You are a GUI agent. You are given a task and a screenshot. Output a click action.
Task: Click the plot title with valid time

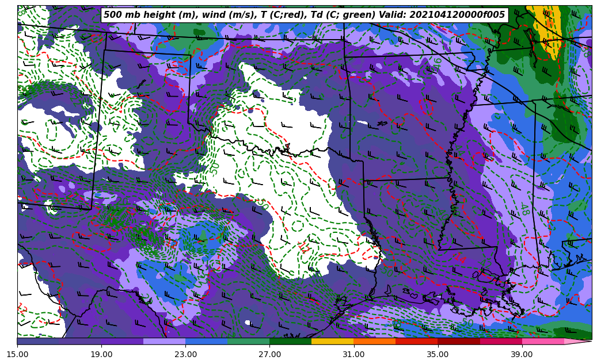click(304, 15)
